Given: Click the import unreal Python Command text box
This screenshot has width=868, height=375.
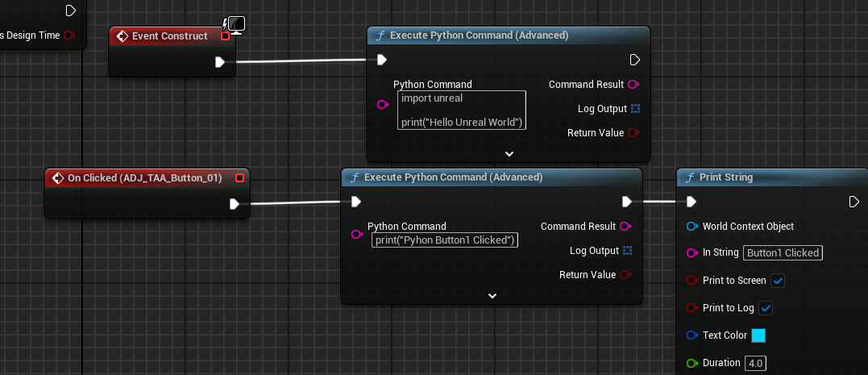Looking at the screenshot, I should (462, 110).
